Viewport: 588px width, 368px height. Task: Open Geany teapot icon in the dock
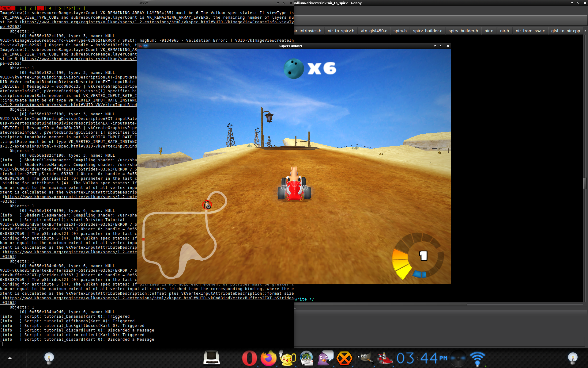288,358
